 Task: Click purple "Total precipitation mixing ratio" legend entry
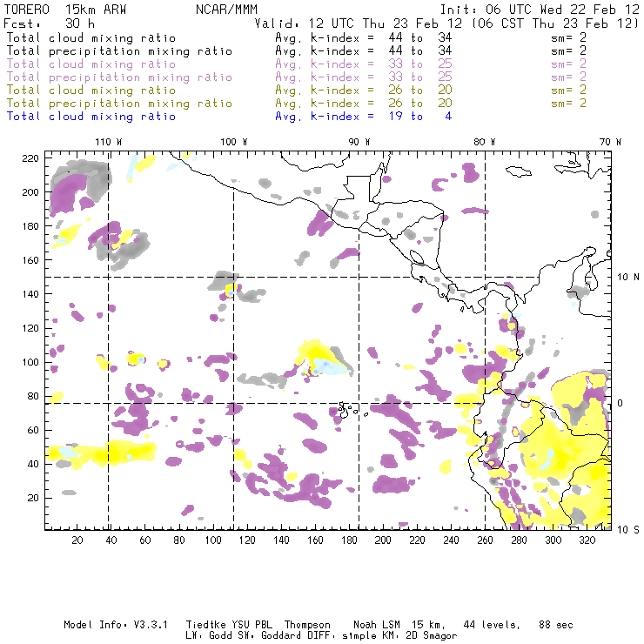(x=119, y=77)
